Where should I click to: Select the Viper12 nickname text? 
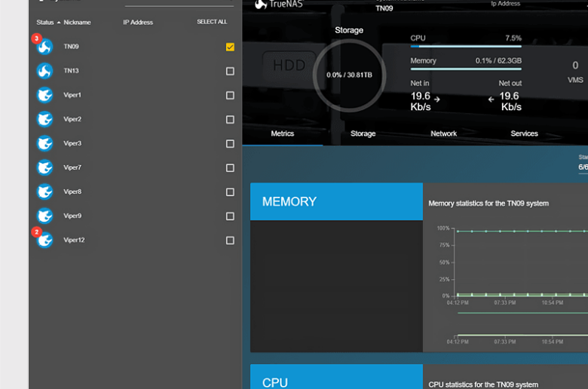74,240
